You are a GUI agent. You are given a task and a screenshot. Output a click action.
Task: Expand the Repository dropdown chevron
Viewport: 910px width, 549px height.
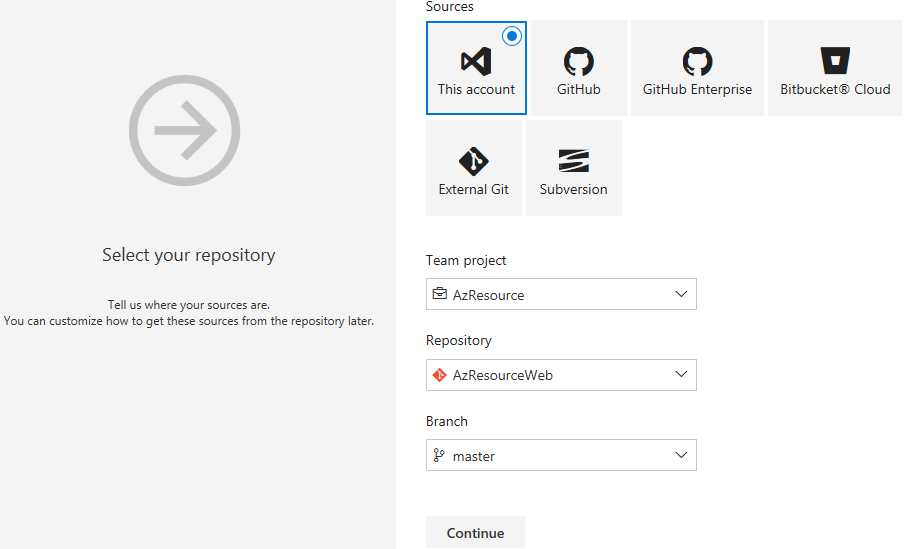click(681, 375)
